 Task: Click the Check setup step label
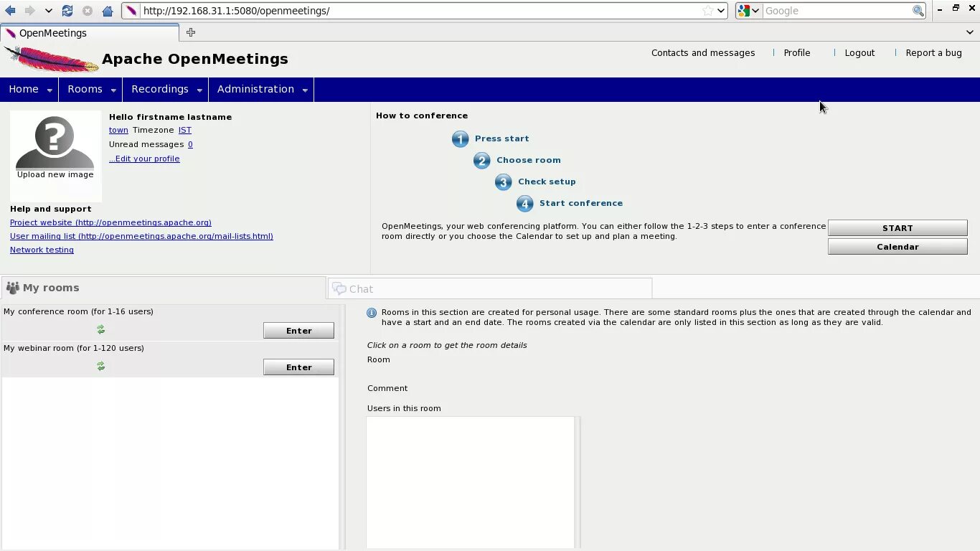click(x=547, y=182)
